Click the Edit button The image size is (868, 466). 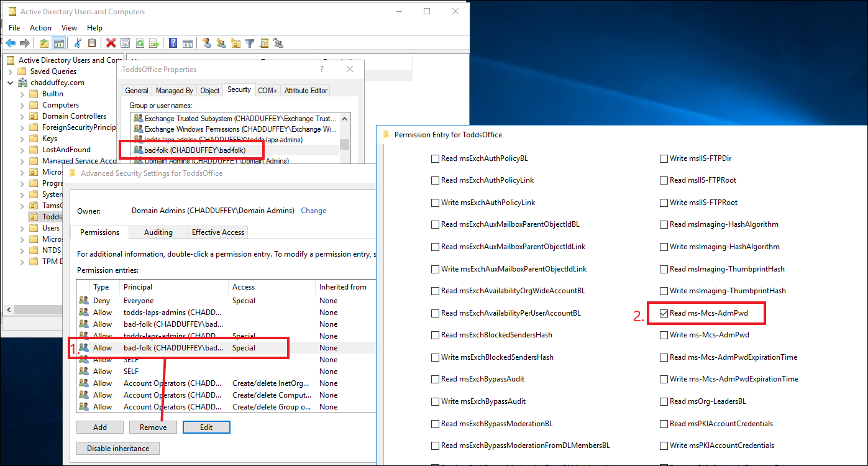point(207,427)
